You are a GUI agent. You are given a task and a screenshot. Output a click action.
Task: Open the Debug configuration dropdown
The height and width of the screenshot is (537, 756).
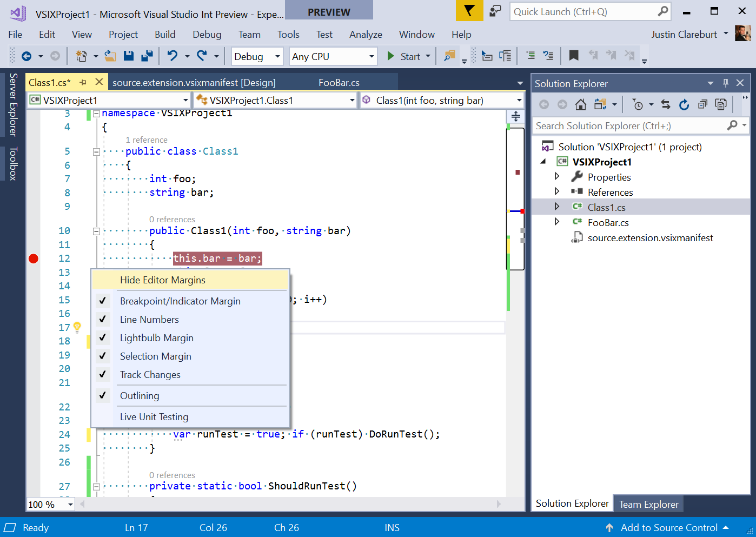pyautogui.click(x=257, y=56)
